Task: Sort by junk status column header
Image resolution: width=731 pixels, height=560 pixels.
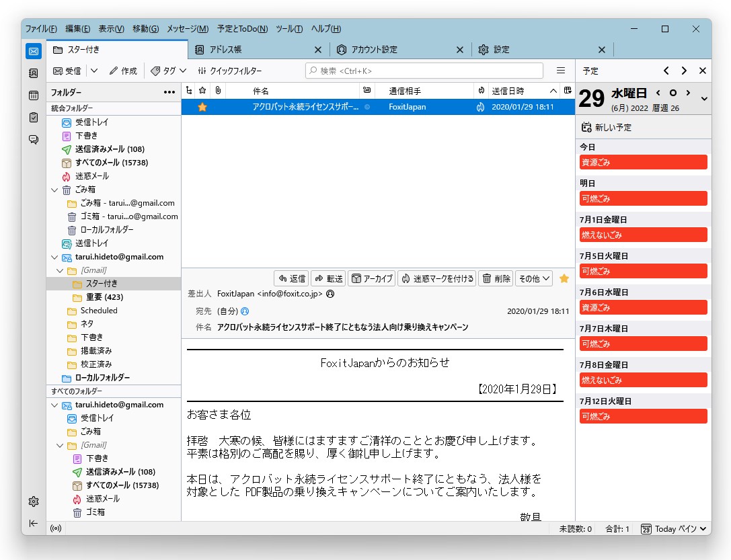Action: (481, 90)
